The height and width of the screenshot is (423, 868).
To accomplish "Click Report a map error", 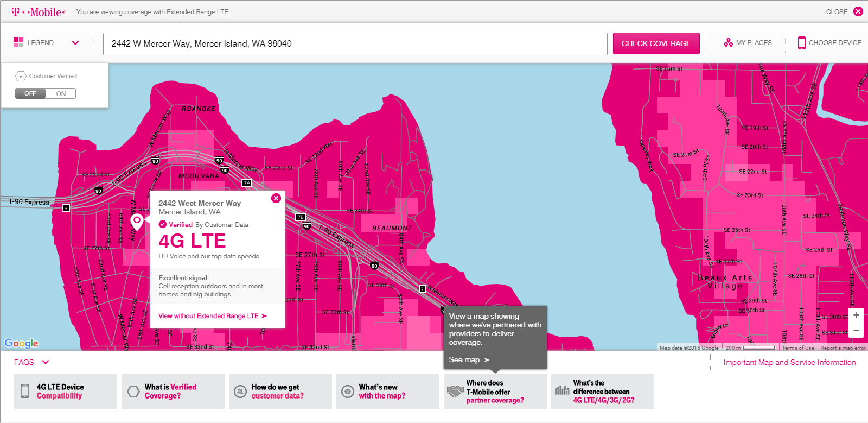I will (843, 348).
